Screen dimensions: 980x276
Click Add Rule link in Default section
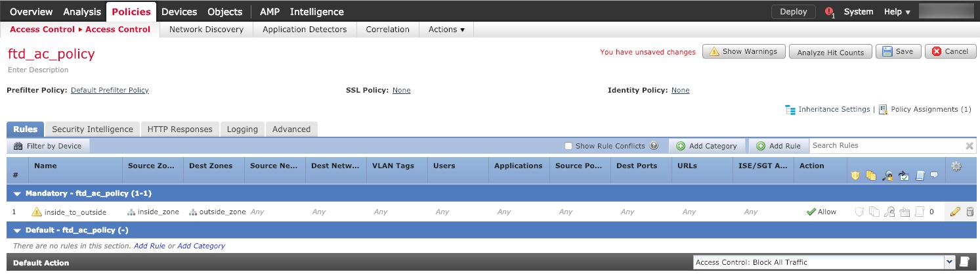coord(150,246)
